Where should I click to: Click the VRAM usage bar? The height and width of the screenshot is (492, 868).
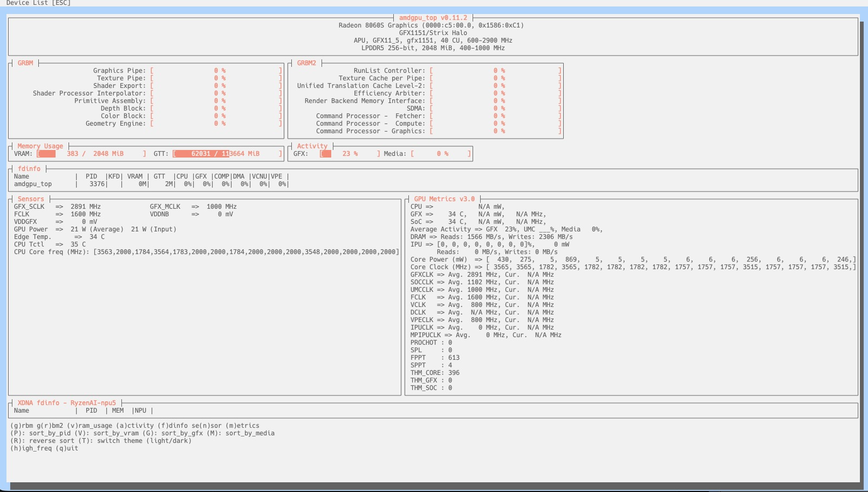91,154
